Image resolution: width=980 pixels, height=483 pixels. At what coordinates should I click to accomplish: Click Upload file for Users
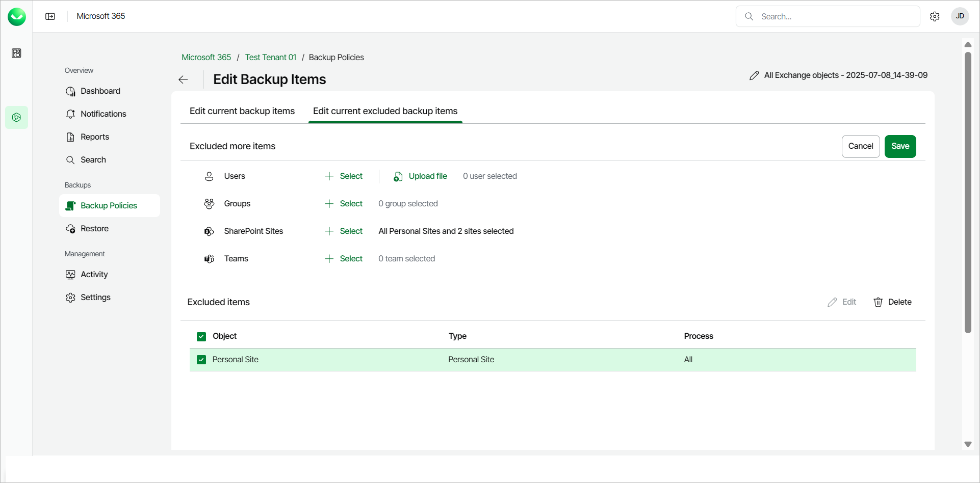coord(421,176)
